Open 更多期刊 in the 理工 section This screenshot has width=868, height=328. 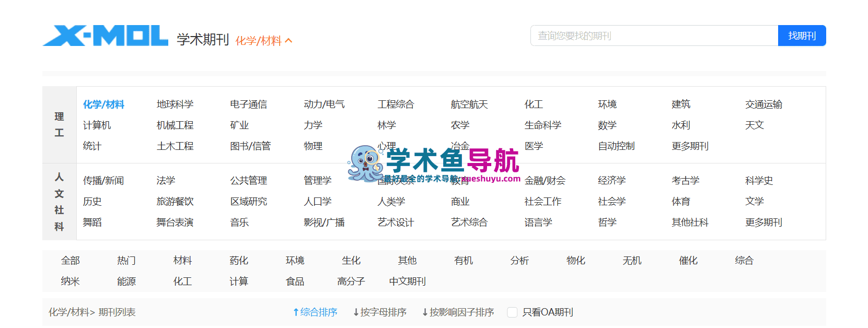click(x=690, y=146)
